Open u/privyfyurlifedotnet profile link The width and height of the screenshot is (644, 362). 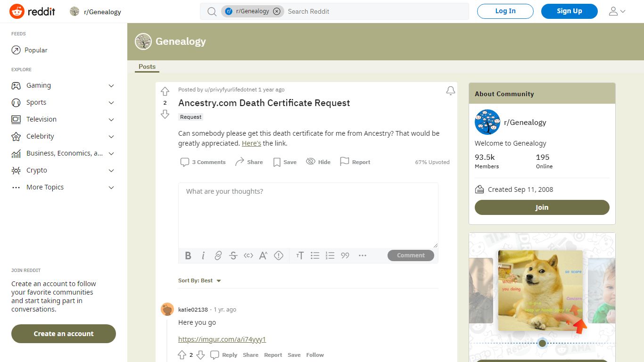[x=231, y=90]
